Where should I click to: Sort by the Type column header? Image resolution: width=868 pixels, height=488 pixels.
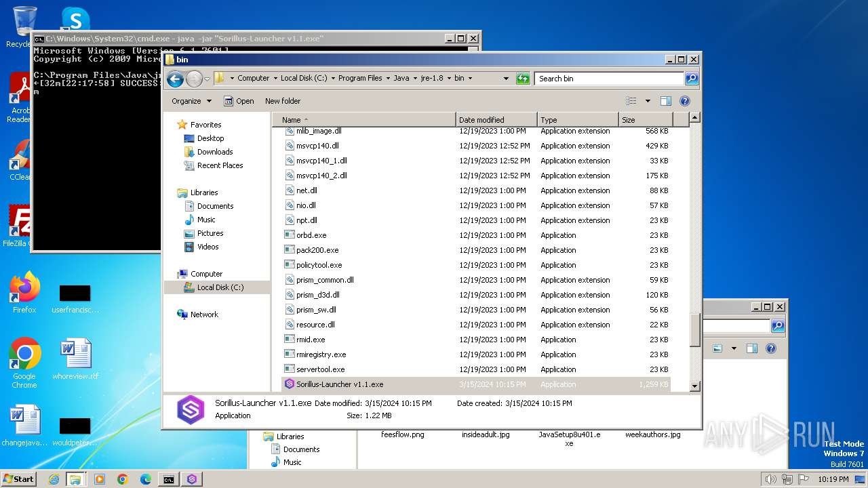[x=578, y=120]
